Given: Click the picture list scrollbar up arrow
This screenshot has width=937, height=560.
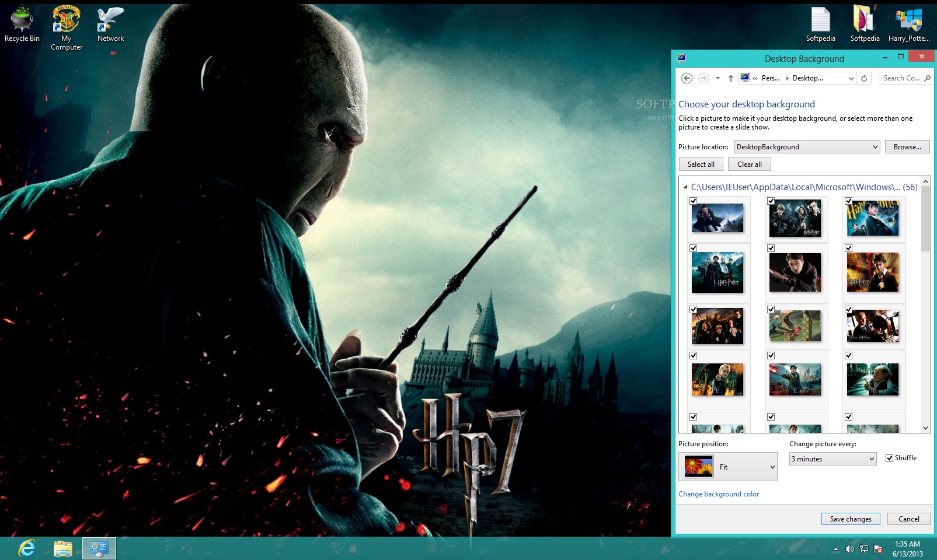Looking at the screenshot, I should [x=926, y=182].
